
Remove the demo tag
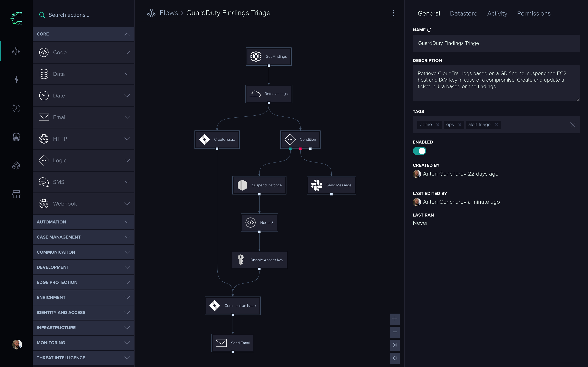[438, 125]
